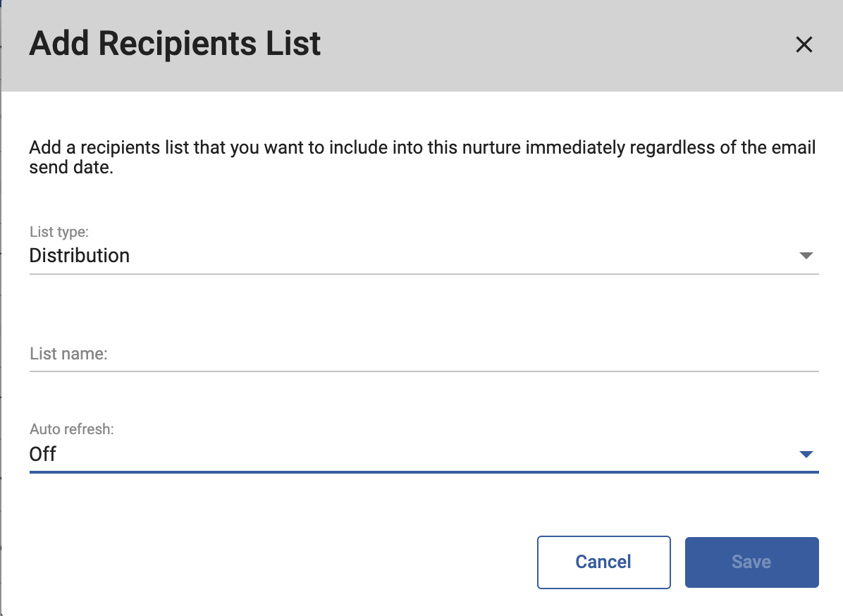The image size is (843, 616).
Task: Click 'send date.' text in the description
Action: pos(71,168)
